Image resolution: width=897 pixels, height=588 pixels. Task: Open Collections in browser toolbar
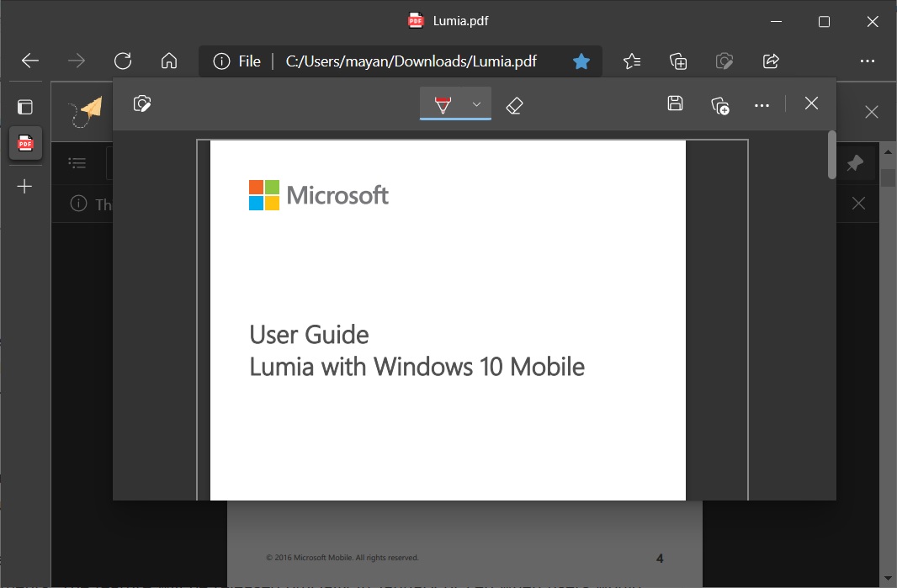click(x=678, y=61)
